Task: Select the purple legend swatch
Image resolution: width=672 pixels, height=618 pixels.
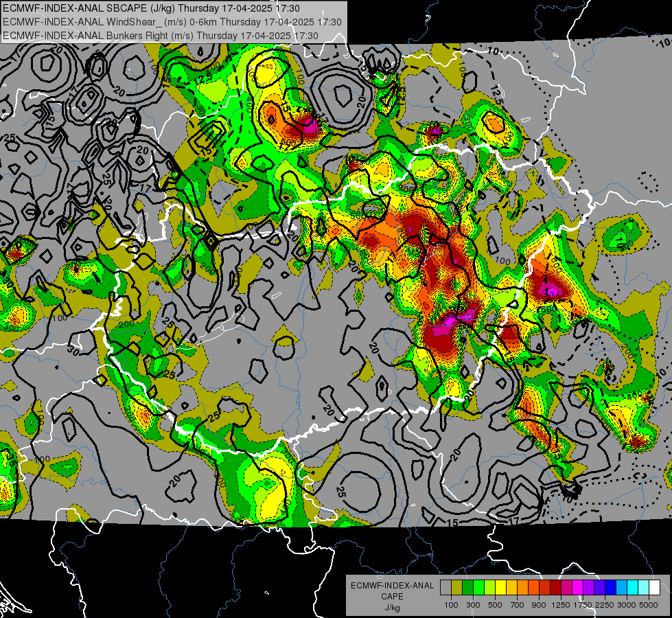Action: point(588,587)
